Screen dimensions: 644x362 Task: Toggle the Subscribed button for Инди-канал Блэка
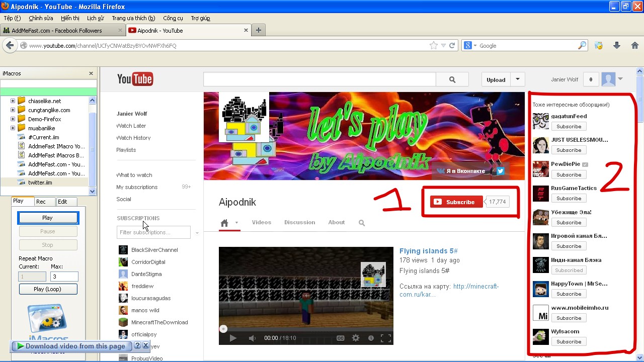(x=569, y=270)
